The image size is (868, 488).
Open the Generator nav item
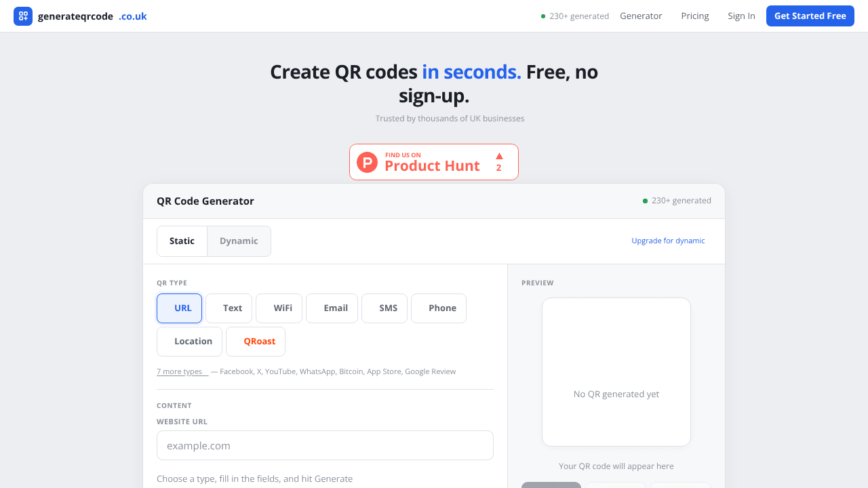(x=641, y=16)
